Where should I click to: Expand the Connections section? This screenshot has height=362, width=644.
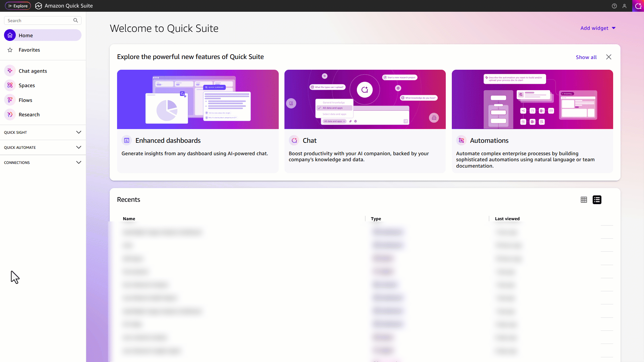[78, 163]
